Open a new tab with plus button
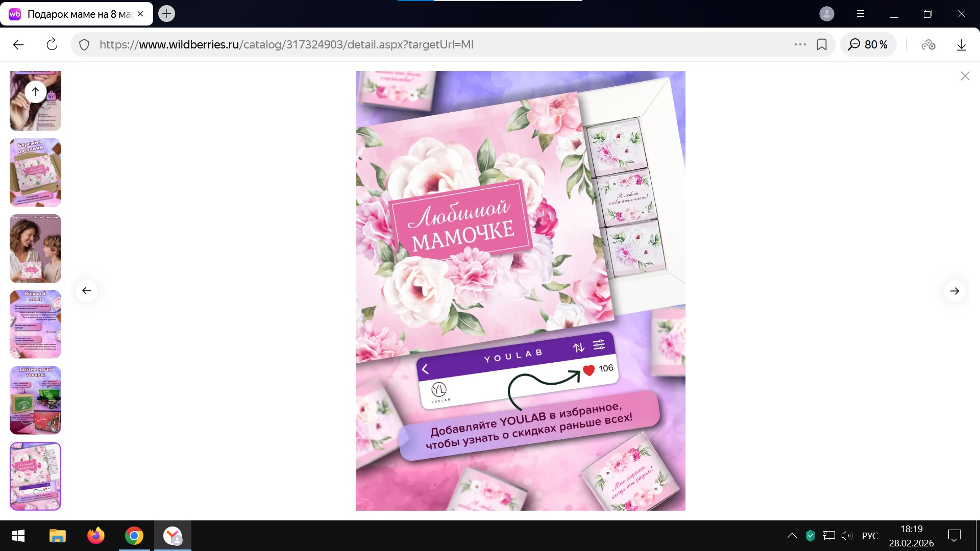 pos(166,14)
